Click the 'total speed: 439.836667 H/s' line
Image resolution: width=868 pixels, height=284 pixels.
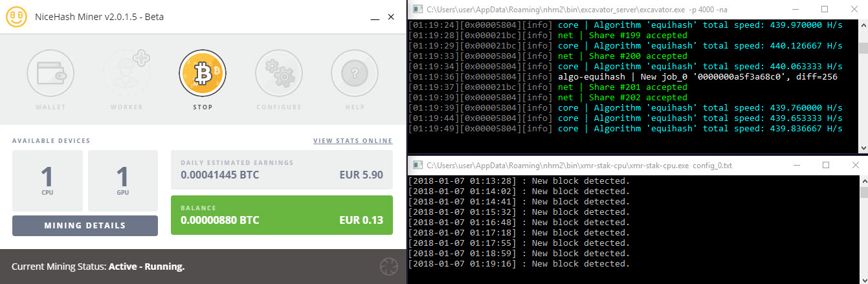(x=625, y=129)
